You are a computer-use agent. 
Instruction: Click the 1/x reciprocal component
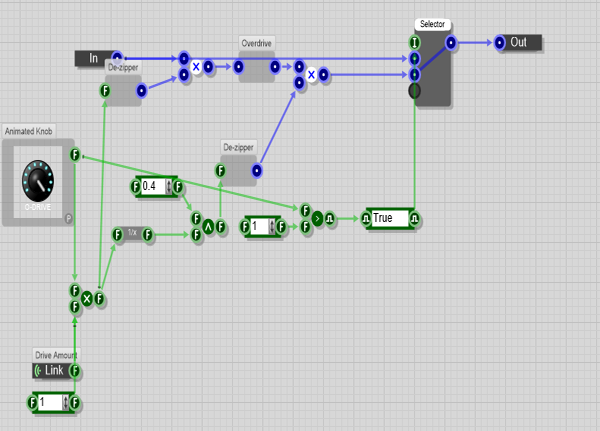click(x=132, y=235)
